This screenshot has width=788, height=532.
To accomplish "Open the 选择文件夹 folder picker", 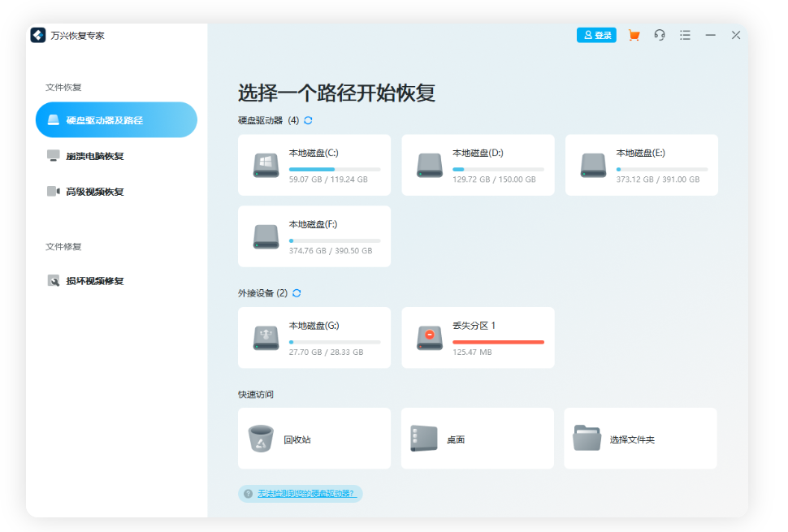I will pos(641,438).
